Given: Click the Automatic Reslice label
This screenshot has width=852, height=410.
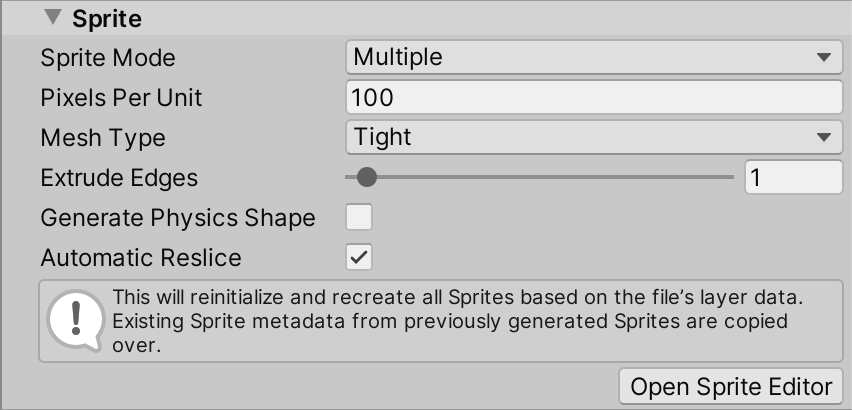Looking at the screenshot, I should (x=141, y=257).
